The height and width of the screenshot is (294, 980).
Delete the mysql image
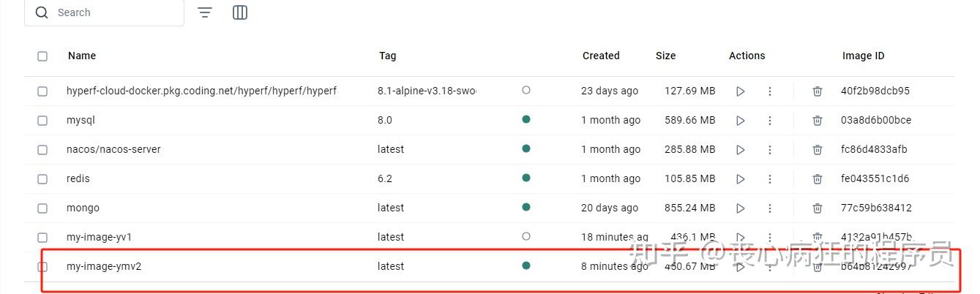tap(817, 121)
